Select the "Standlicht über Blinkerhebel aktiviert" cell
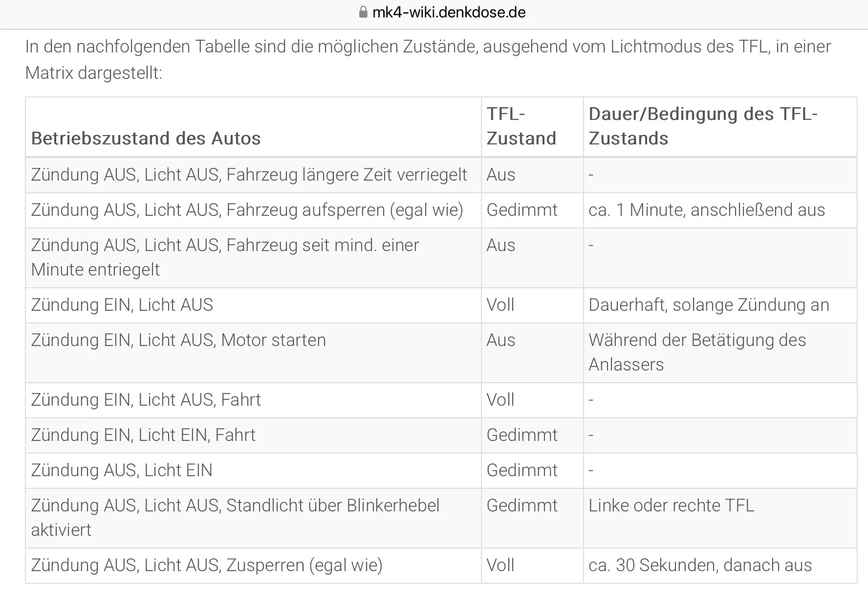Screen dimensions: 868x596 click(235, 518)
